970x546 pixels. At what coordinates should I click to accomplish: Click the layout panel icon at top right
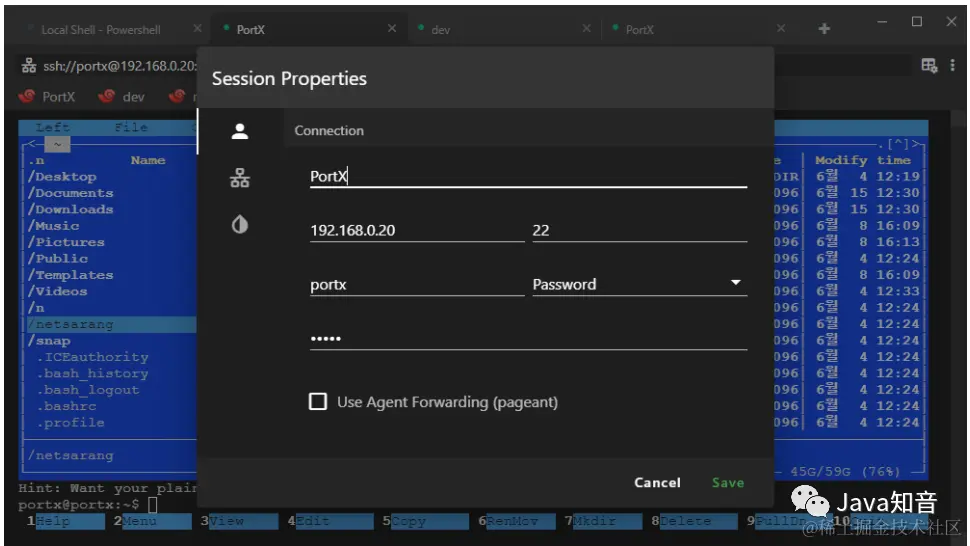coord(929,65)
